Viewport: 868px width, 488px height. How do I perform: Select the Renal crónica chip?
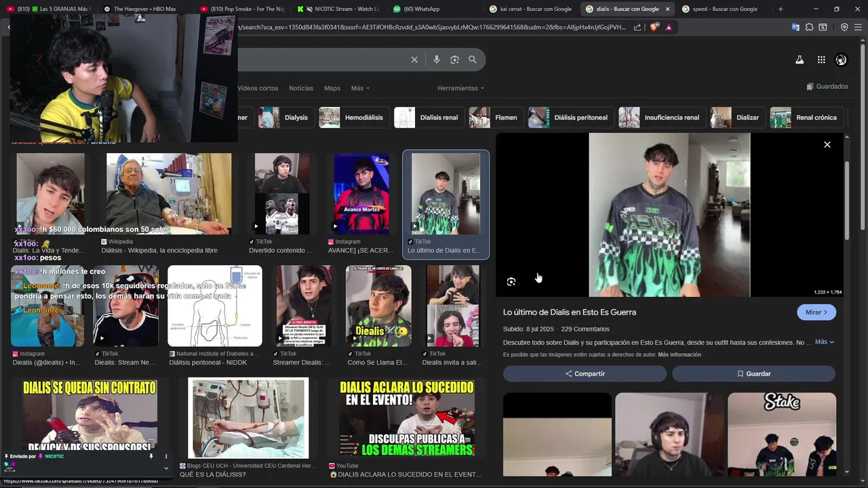pos(806,117)
